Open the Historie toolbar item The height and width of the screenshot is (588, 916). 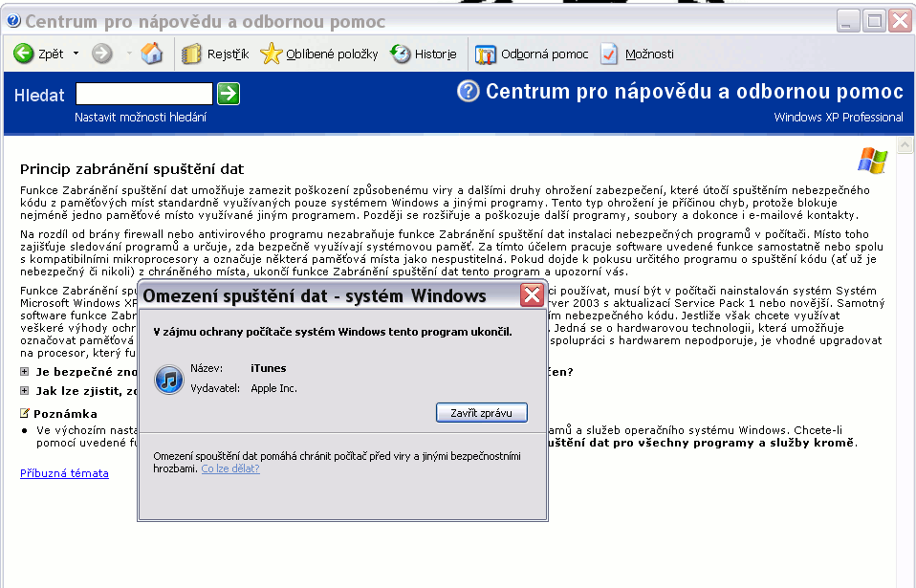pos(424,54)
